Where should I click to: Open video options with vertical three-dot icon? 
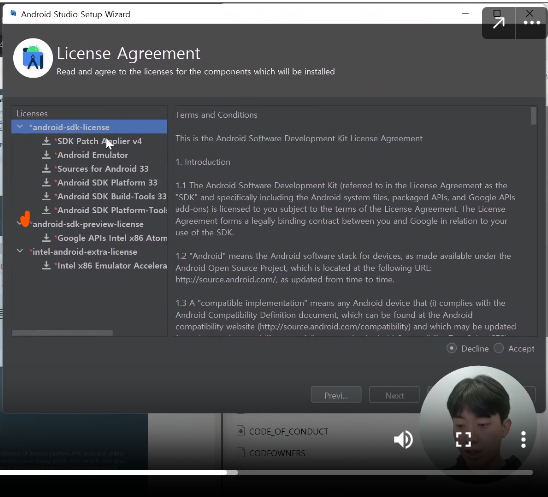(x=523, y=439)
